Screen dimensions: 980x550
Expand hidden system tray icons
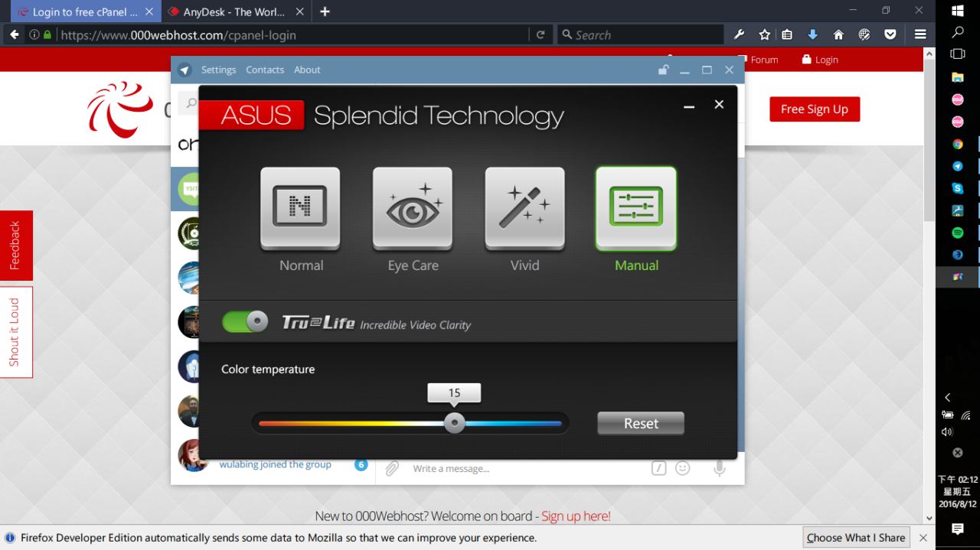click(x=948, y=398)
